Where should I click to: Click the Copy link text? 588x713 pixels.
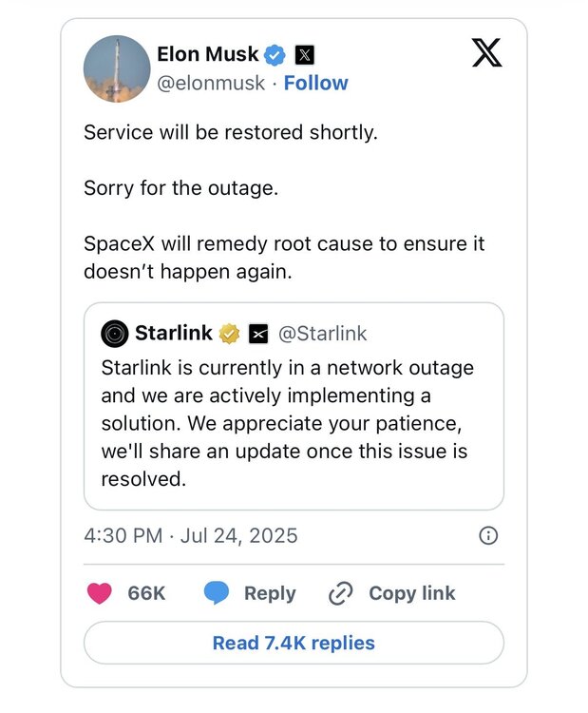point(412,593)
